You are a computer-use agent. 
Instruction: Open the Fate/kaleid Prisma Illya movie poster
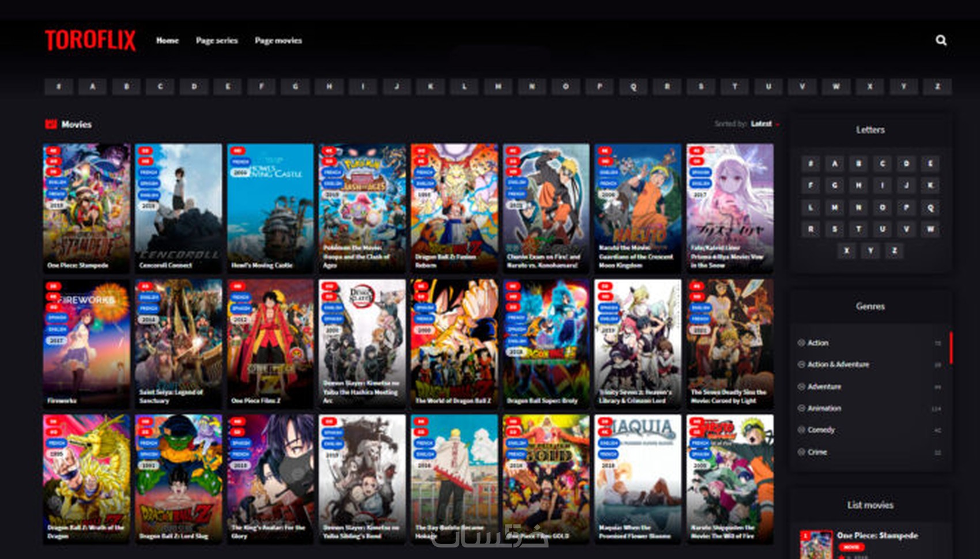[730, 209]
